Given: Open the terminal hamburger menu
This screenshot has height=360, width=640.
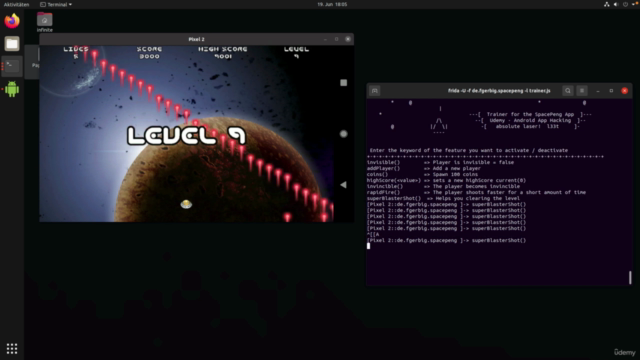Looking at the screenshot, I should pyautogui.click(x=582, y=91).
